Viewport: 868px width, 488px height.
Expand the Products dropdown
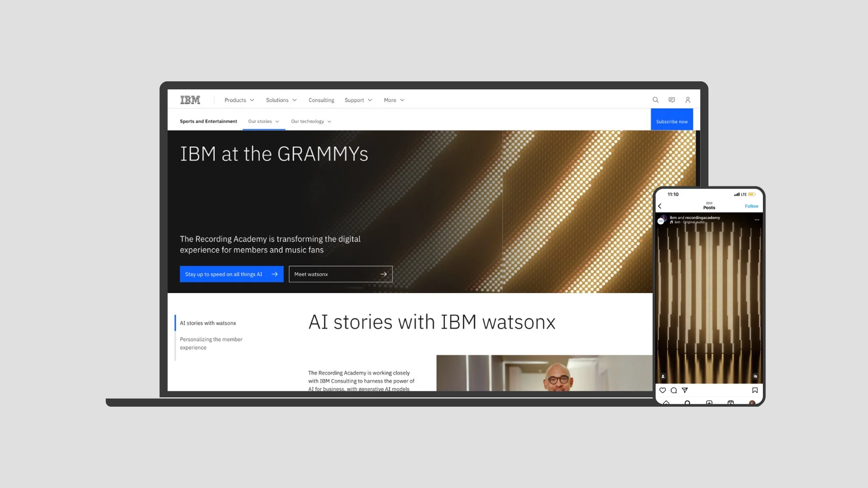click(x=239, y=100)
